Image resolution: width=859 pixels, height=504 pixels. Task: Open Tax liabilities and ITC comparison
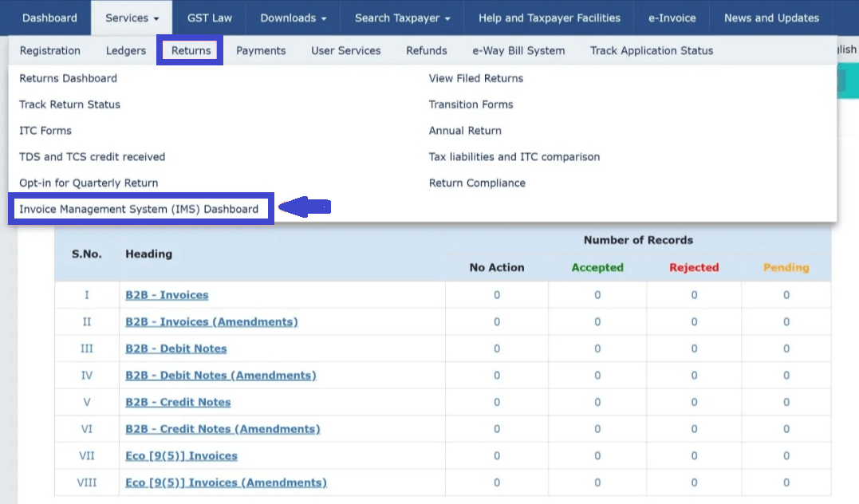pos(514,157)
